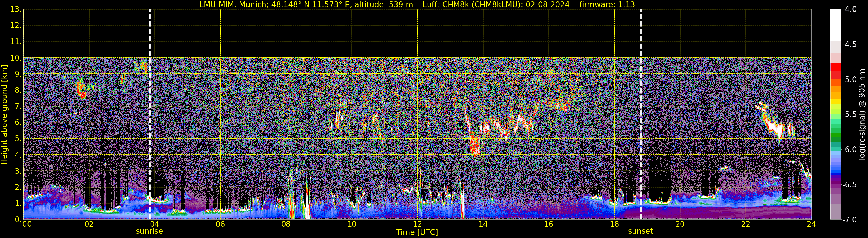
Task: Click the x-axis tick label '24'
Action: point(811,224)
